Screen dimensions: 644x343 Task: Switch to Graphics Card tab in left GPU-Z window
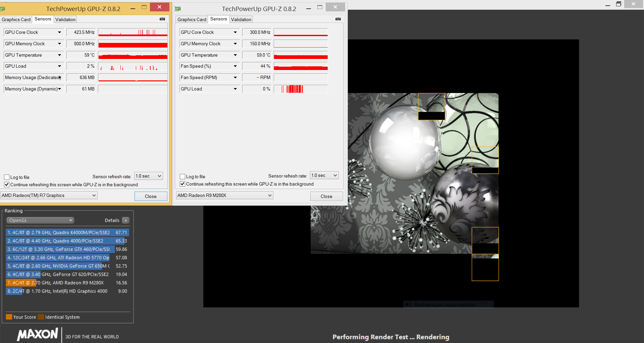[16, 19]
